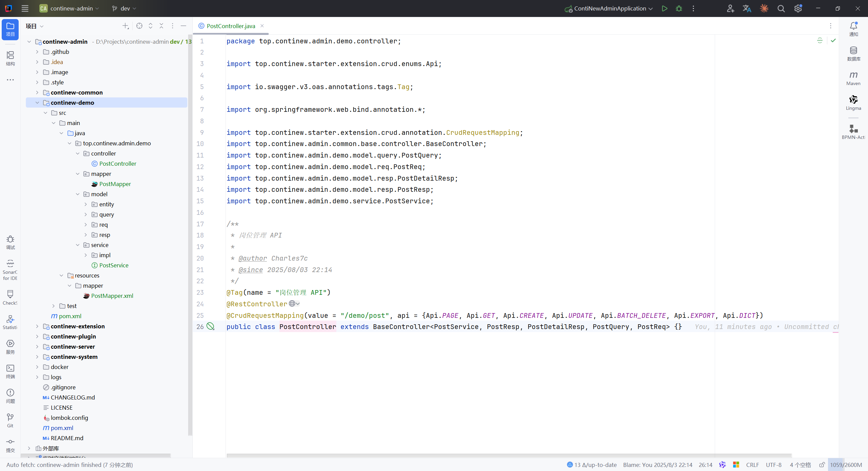This screenshot has width=868, height=471.
Task: Open the Project tool window icon
Action: coord(10,29)
